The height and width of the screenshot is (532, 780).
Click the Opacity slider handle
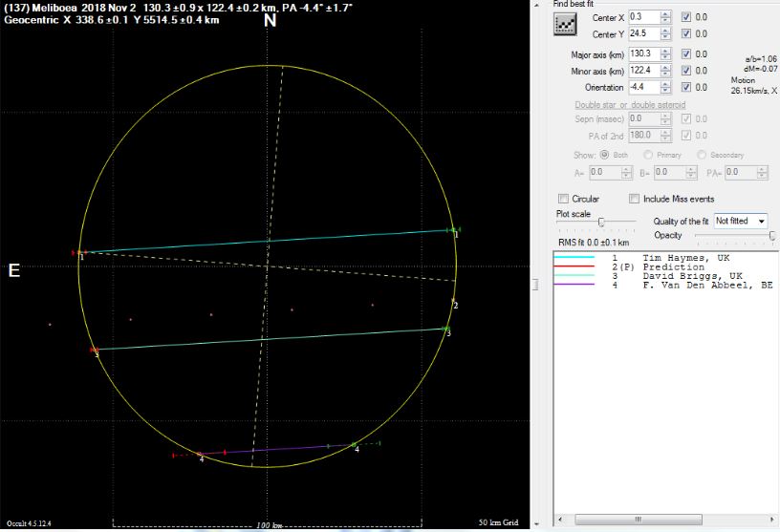click(771, 235)
